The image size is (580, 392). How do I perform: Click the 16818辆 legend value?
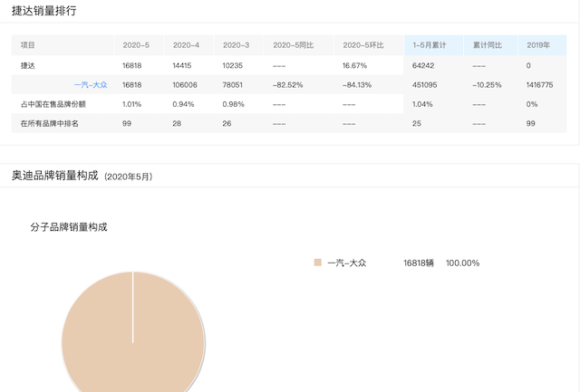(x=419, y=263)
